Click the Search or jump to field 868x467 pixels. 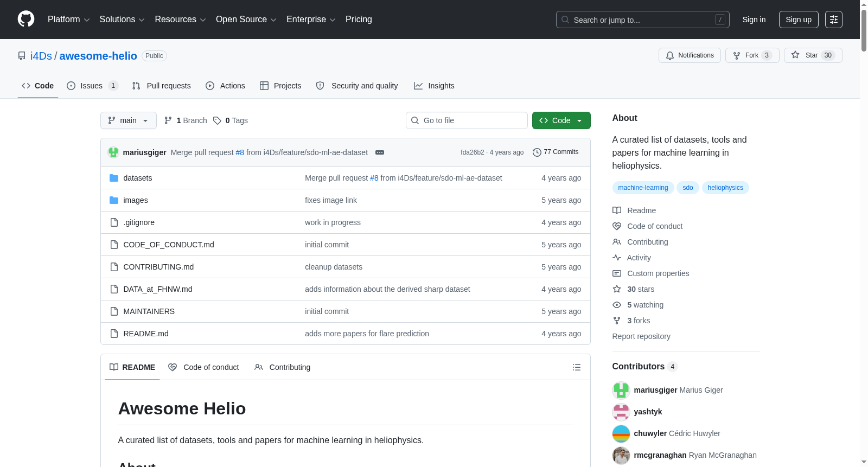click(x=643, y=20)
